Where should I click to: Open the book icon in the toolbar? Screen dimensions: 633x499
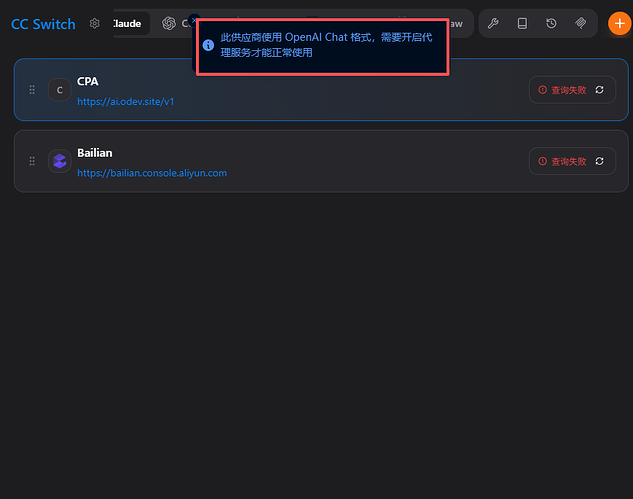[522, 23]
